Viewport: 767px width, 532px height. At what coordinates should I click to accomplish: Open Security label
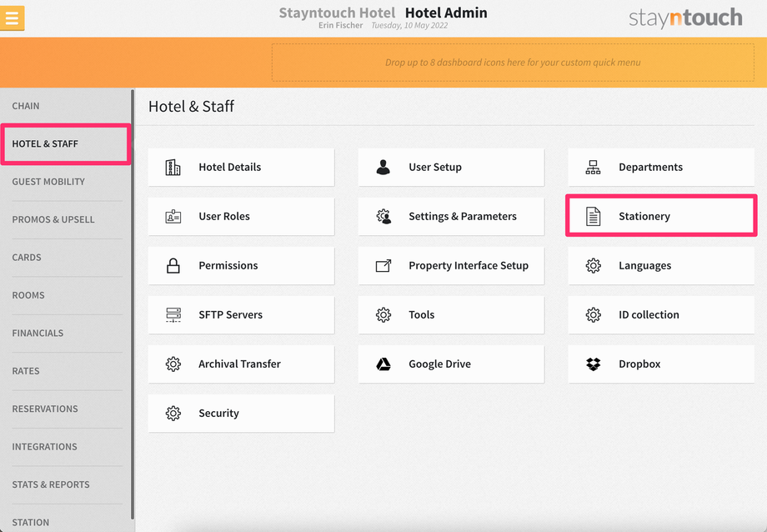tap(218, 414)
